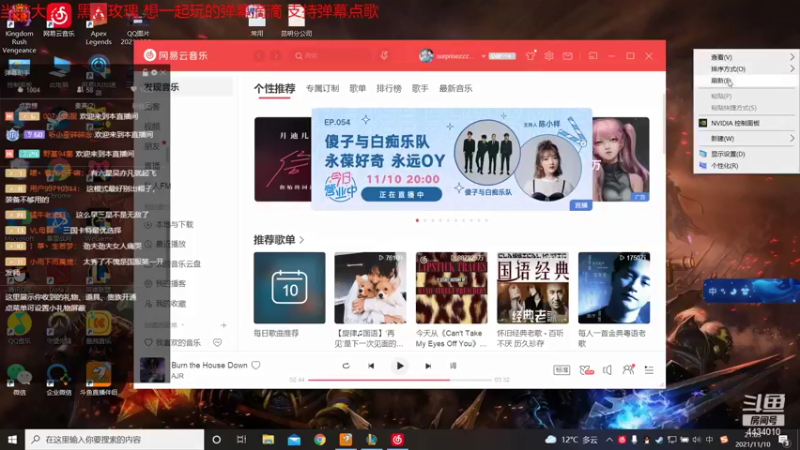Switch to the 专属定制 tab
The width and height of the screenshot is (800, 450).
(322, 89)
